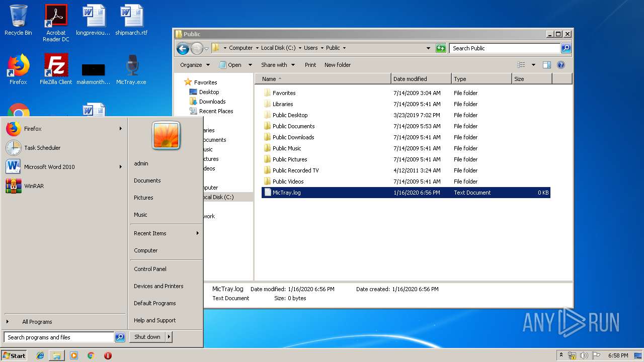Image resolution: width=644 pixels, height=362 pixels.
Task: Click the Search Public magnifier icon
Action: pyautogui.click(x=566, y=48)
